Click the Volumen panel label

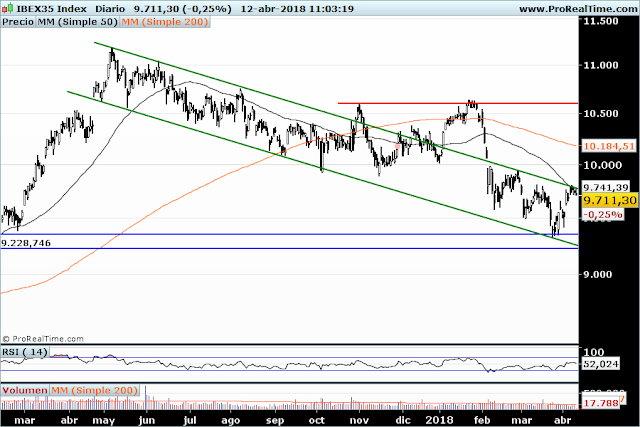coord(25,390)
